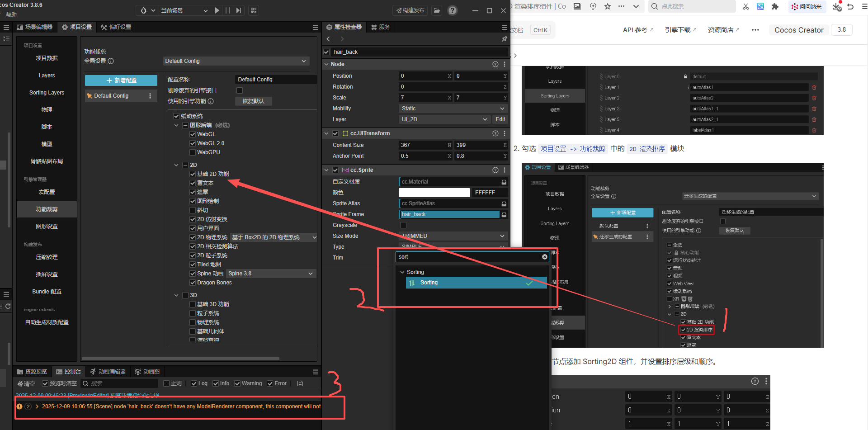Open the project folder icon beside 构建发布
The width and height of the screenshot is (868, 430).
tap(437, 10)
